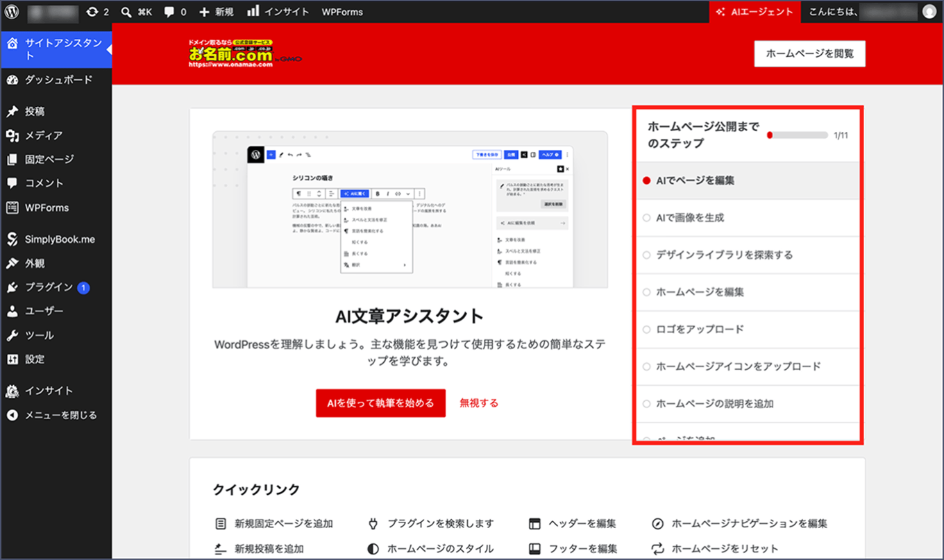Click the ホームページを閲覧 button

click(810, 53)
